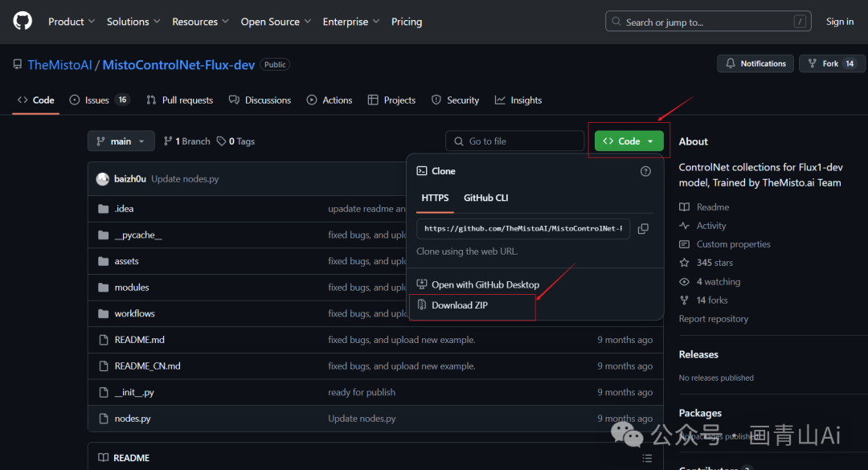Open the Security tab
868x470 pixels.
(455, 100)
